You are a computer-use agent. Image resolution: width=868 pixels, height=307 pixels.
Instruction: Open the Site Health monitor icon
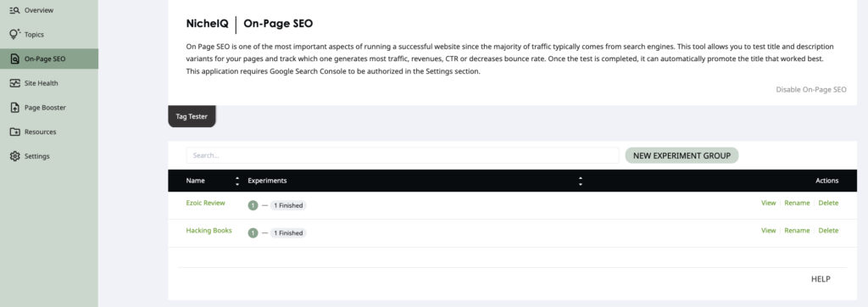(15, 83)
